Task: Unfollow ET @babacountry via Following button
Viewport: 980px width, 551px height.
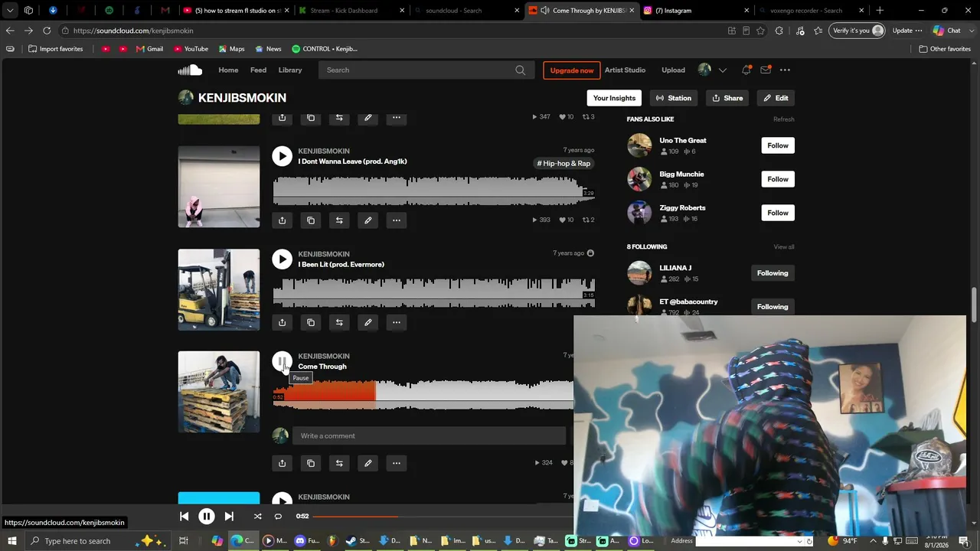Action: point(773,307)
